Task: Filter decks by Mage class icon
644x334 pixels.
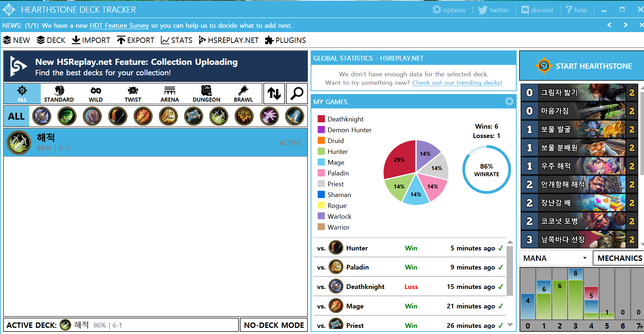Action: (143, 116)
